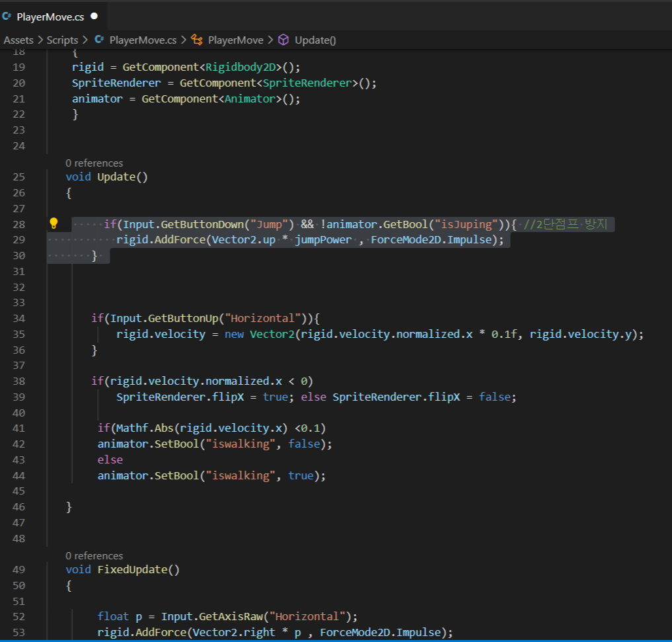Click the word Update in 'void Update()'
Viewport: 672px width, 642px height.
116,177
